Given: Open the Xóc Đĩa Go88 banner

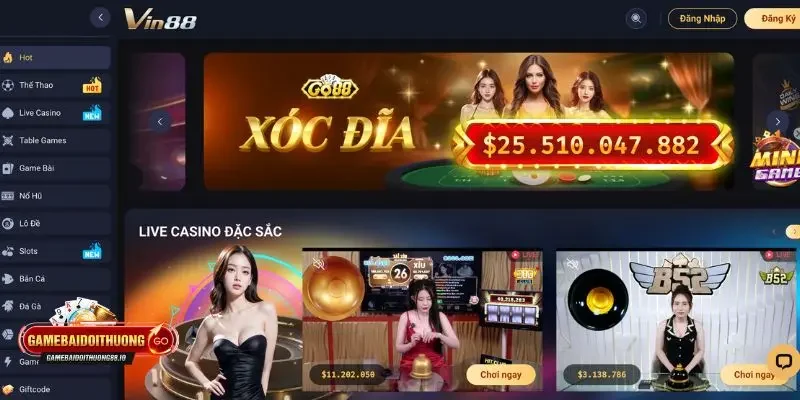Looking at the screenshot, I should (468, 121).
